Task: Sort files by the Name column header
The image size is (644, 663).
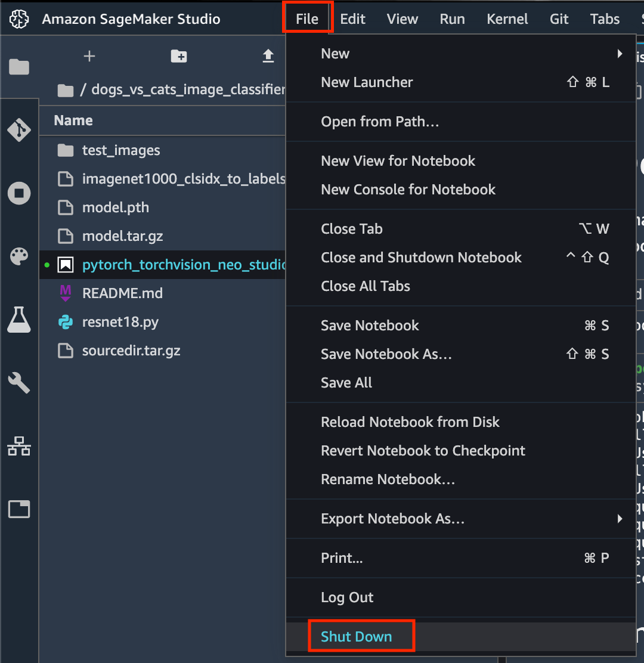Action: [73, 120]
